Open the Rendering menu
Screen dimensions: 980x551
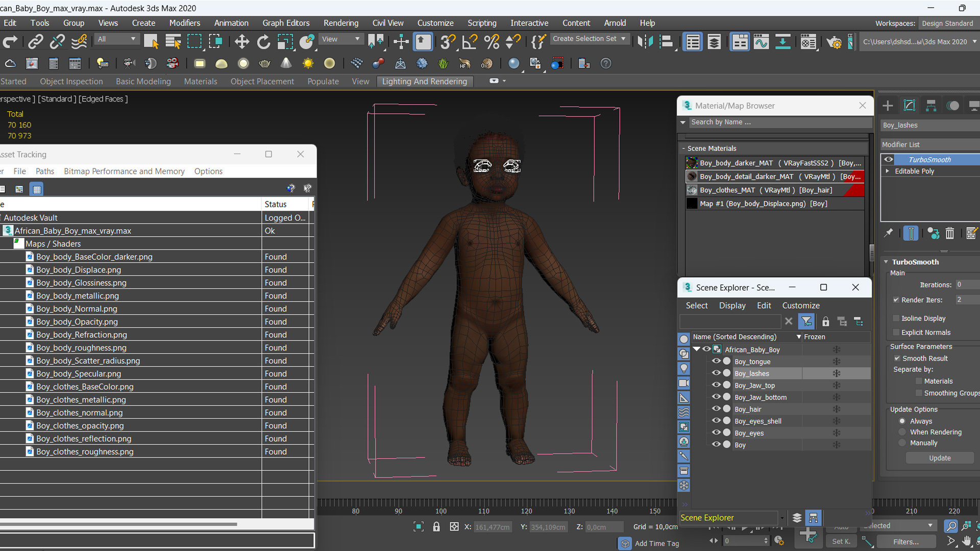340,23
